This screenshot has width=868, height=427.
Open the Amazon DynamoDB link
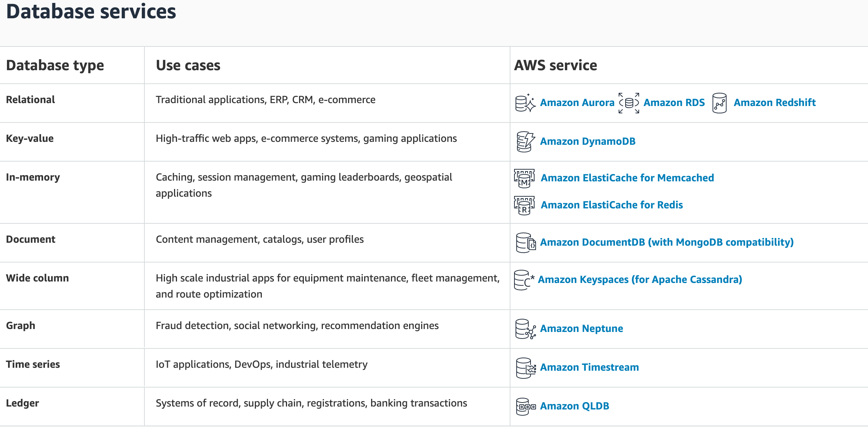point(588,141)
